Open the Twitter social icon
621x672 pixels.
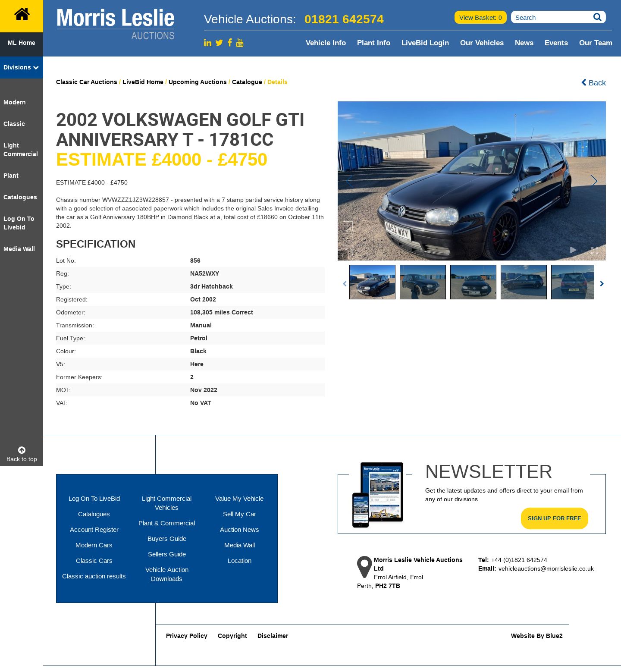(x=219, y=43)
